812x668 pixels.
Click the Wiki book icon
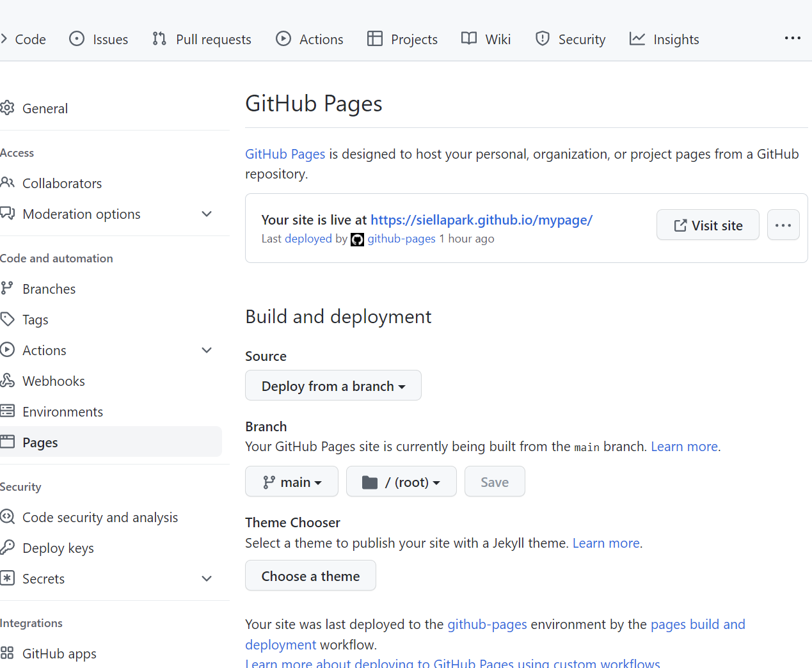469,38
